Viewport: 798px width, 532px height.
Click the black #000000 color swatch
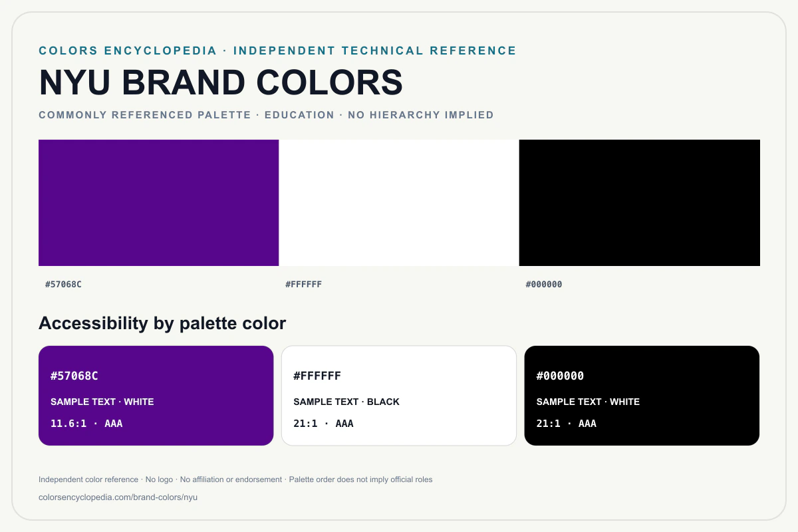point(639,203)
